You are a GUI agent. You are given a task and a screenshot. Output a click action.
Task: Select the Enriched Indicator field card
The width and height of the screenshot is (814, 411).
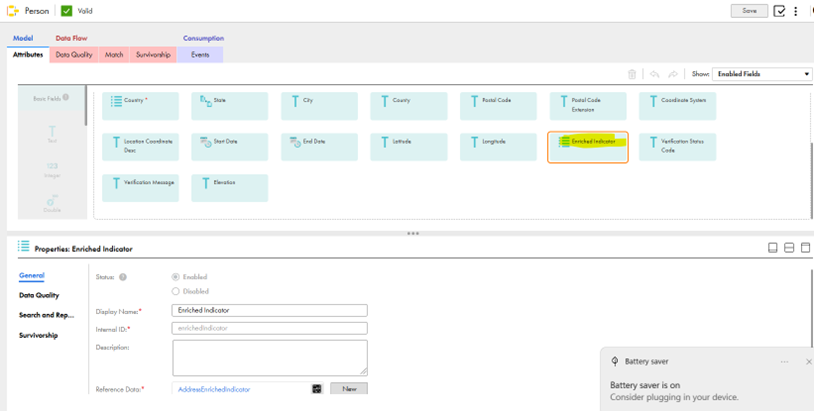coord(588,147)
